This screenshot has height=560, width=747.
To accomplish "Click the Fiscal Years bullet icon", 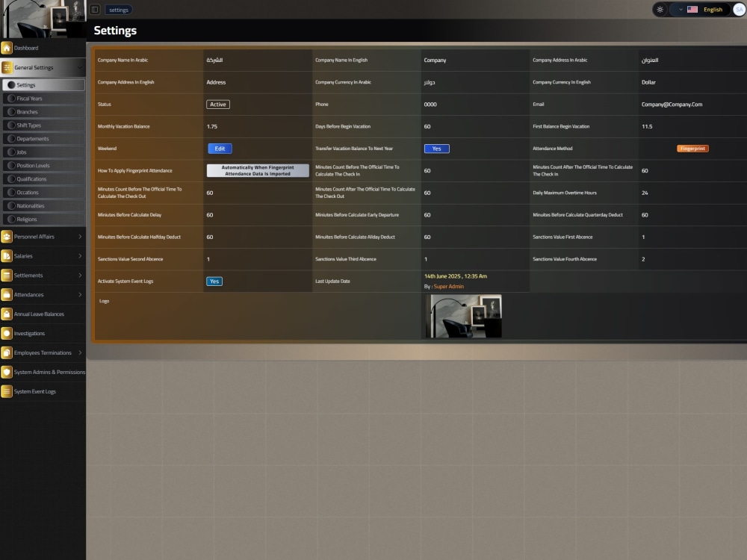I will (x=11, y=98).
